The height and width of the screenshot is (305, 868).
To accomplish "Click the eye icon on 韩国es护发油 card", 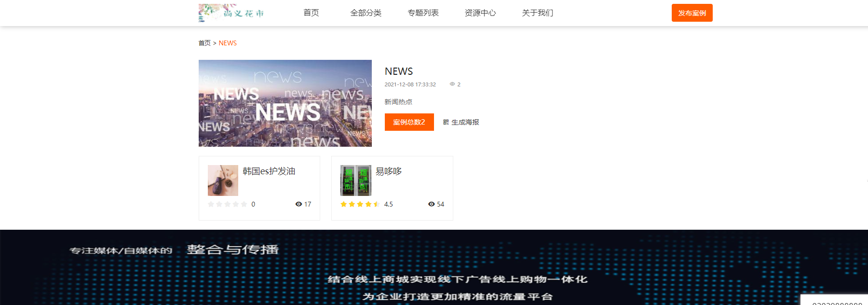I will [298, 204].
